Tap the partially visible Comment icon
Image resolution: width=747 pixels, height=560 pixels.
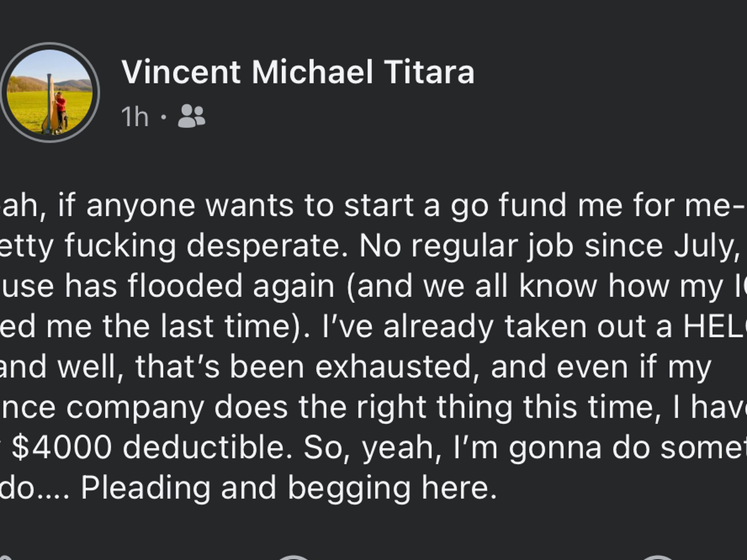[x=293, y=557]
